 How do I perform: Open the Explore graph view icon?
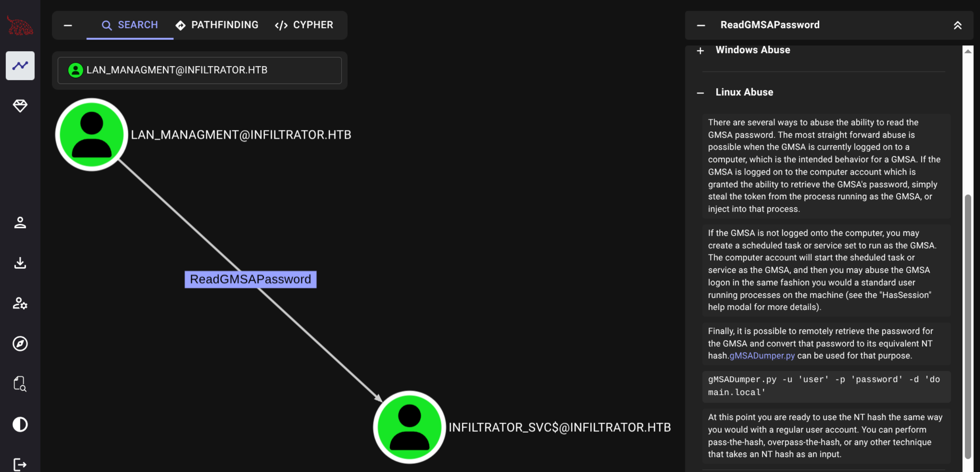coord(20,66)
